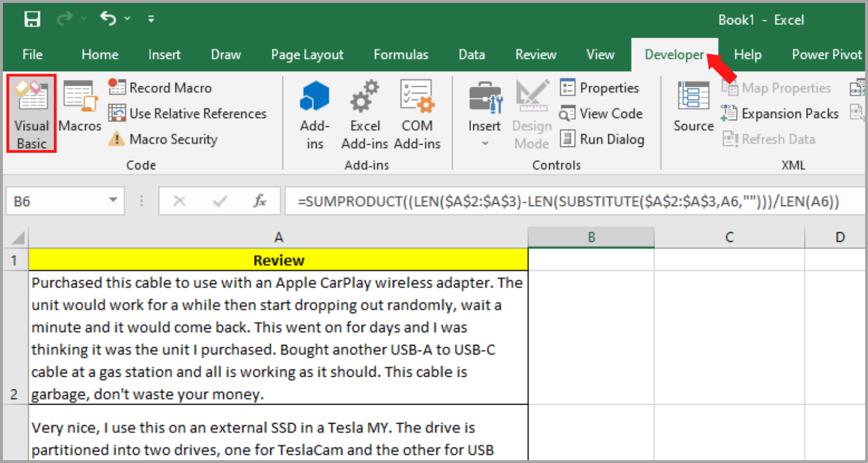Image resolution: width=868 pixels, height=463 pixels.
Task: Switch to the Formulas ribbon tab
Action: pos(401,54)
